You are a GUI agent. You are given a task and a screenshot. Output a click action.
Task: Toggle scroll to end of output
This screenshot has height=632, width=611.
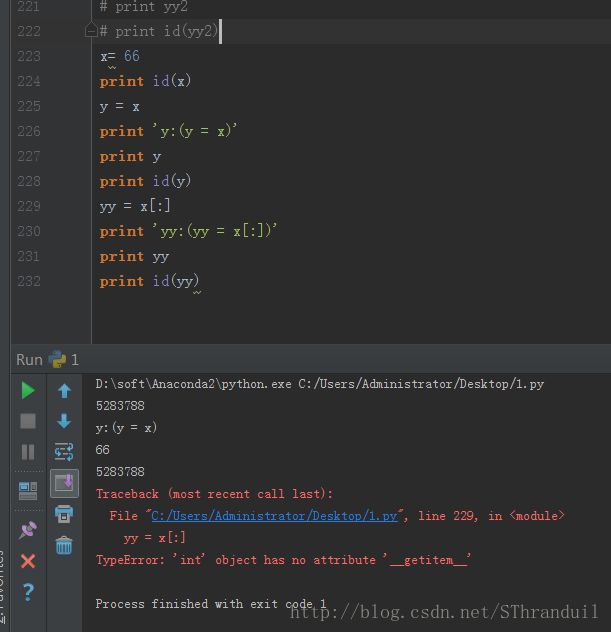64,483
